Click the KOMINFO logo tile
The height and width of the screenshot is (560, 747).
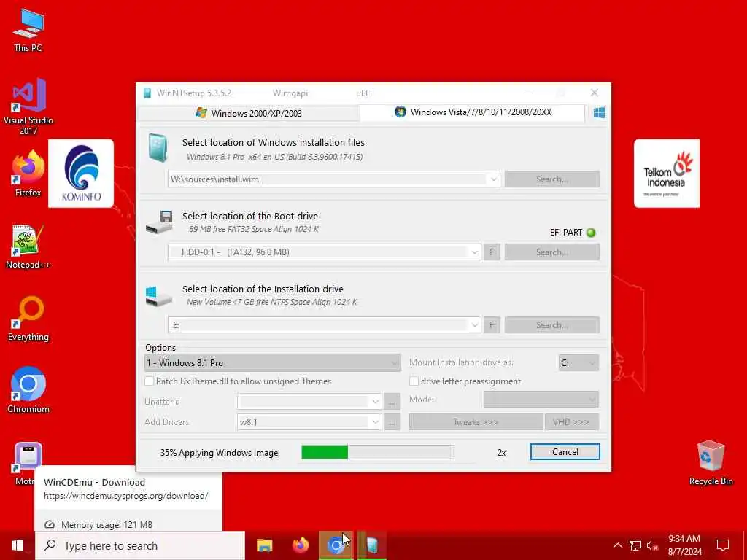[81, 174]
